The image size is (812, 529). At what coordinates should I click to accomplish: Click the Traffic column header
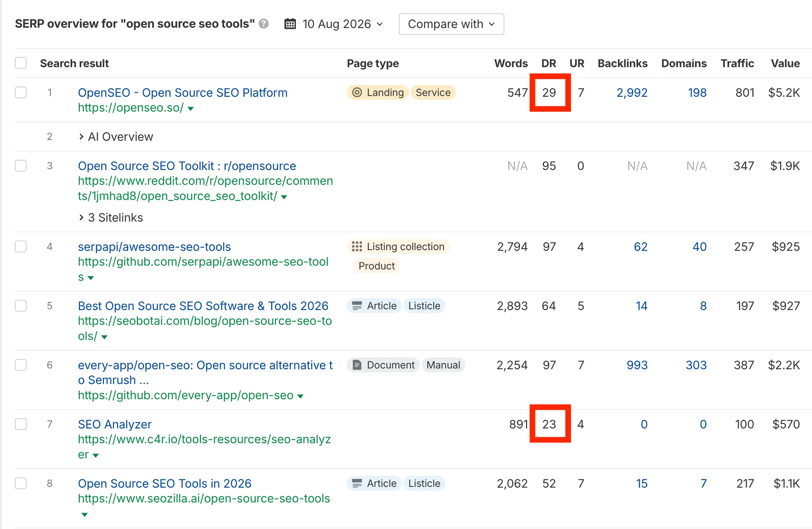coord(737,63)
